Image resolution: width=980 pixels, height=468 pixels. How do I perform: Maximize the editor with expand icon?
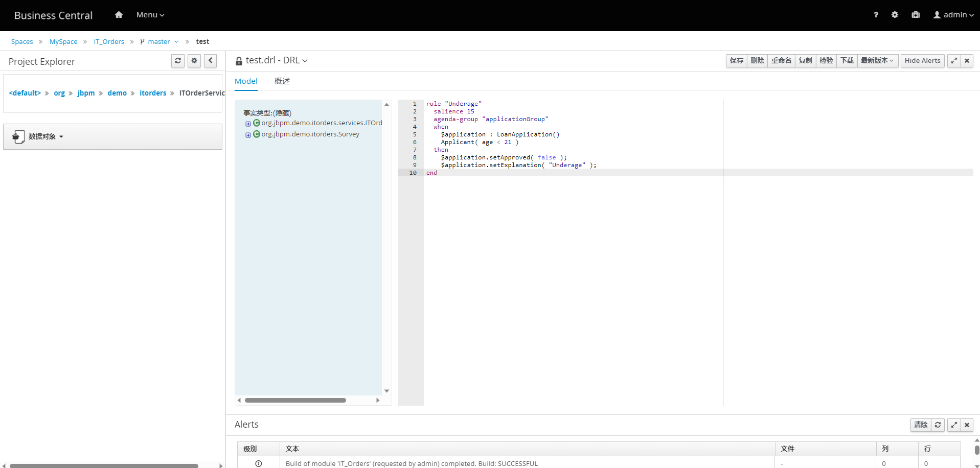(x=954, y=60)
